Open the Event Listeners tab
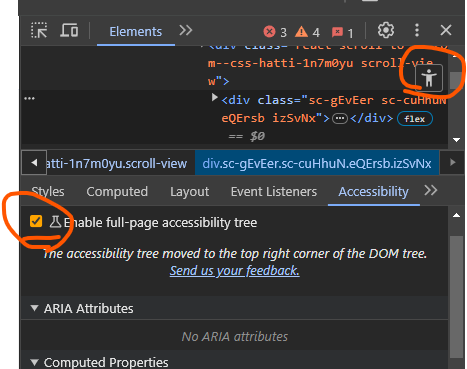Screen dimensions: 467x369 pyautogui.click(x=274, y=192)
